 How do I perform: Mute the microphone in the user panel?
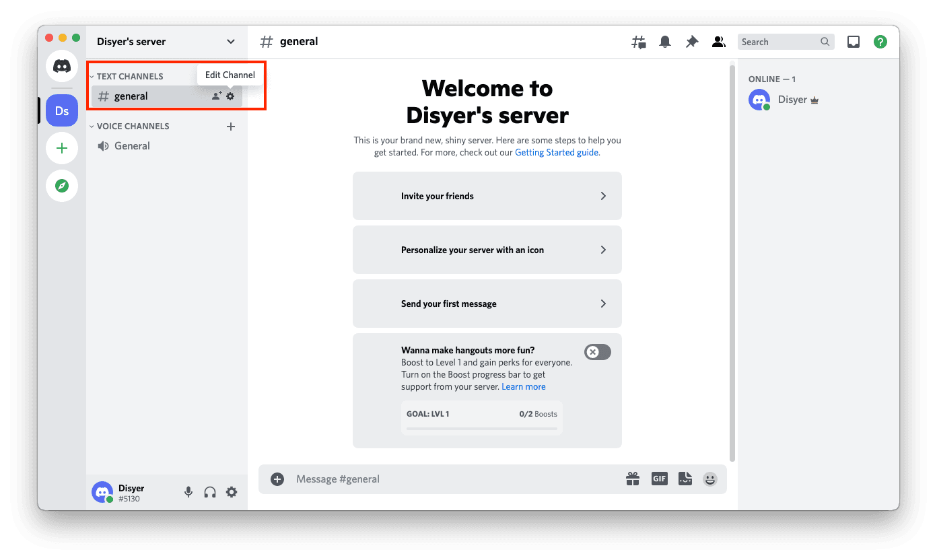pyautogui.click(x=188, y=492)
